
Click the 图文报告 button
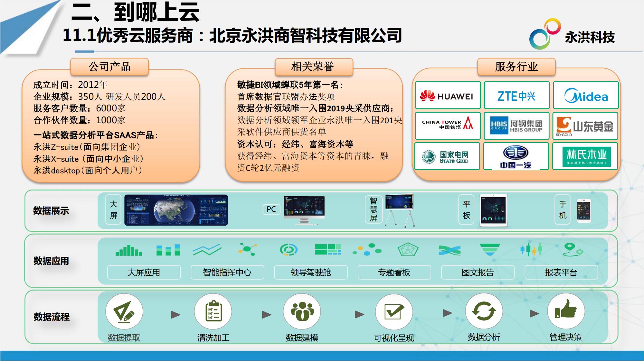(478, 272)
